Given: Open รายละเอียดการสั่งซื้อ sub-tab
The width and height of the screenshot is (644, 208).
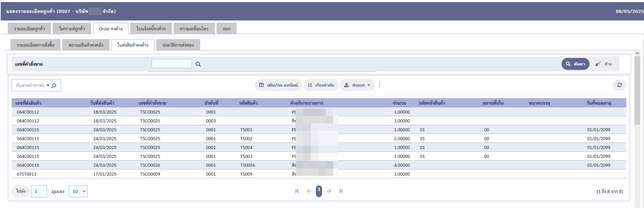Looking at the screenshot, I should click(35, 45).
